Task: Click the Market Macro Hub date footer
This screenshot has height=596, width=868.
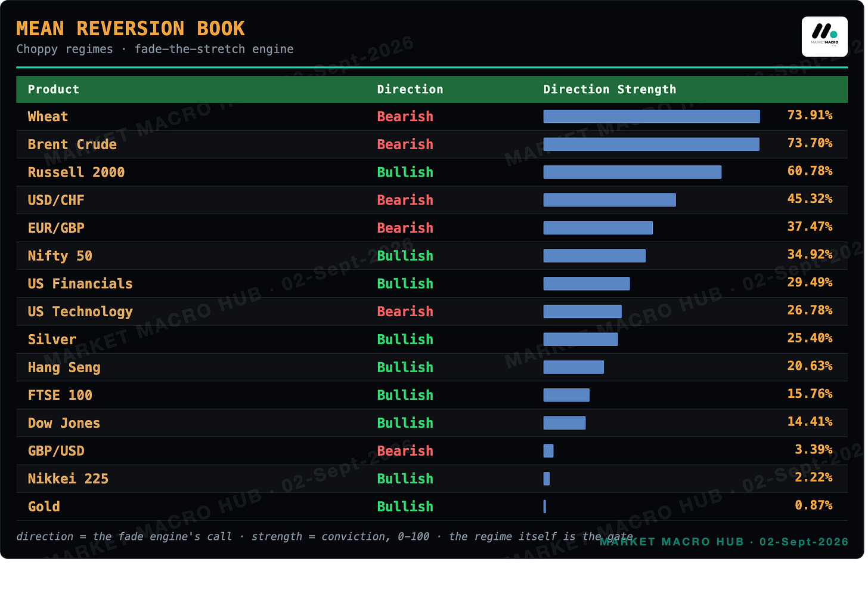Action: [724, 542]
